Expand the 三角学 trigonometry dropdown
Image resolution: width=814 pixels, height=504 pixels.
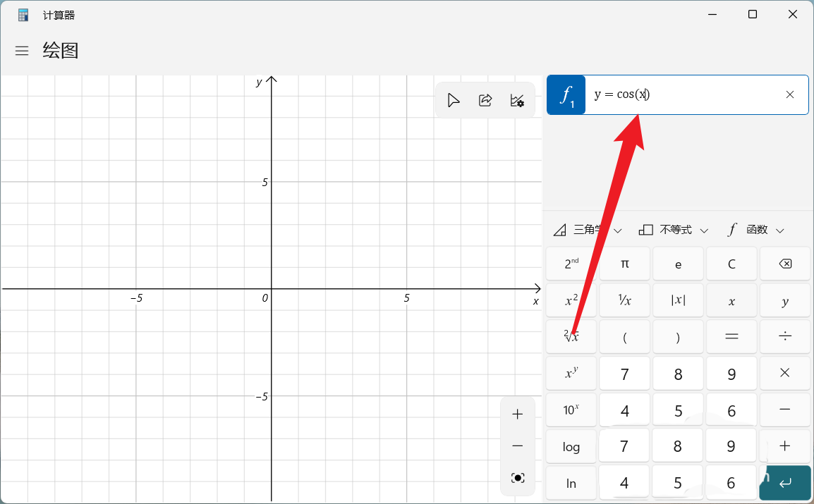pyautogui.click(x=588, y=230)
